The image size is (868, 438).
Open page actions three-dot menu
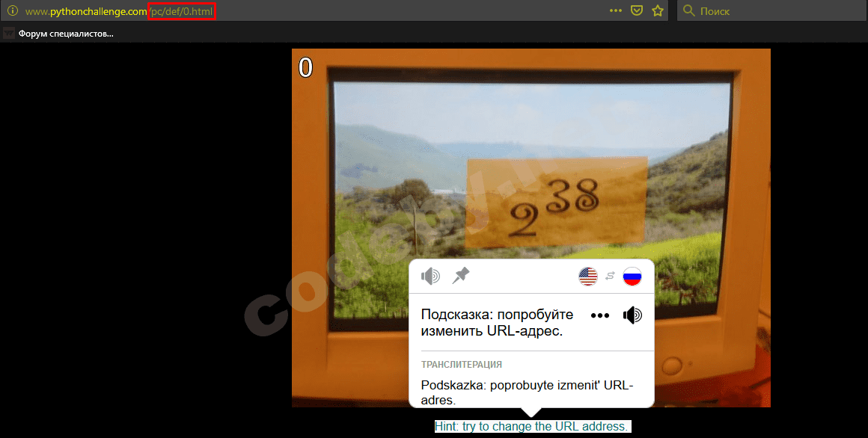pyautogui.click(x=616, y=10)
